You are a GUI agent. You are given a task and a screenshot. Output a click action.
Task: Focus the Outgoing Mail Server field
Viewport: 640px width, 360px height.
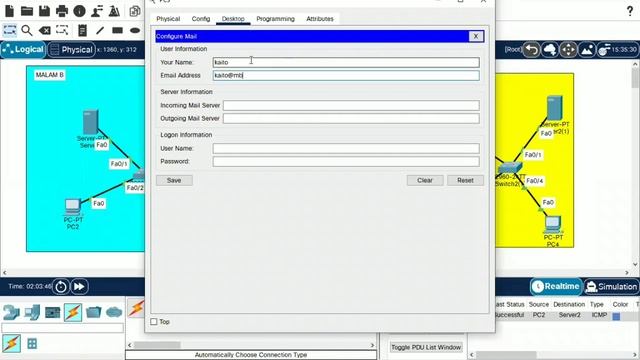pos(351,118)
